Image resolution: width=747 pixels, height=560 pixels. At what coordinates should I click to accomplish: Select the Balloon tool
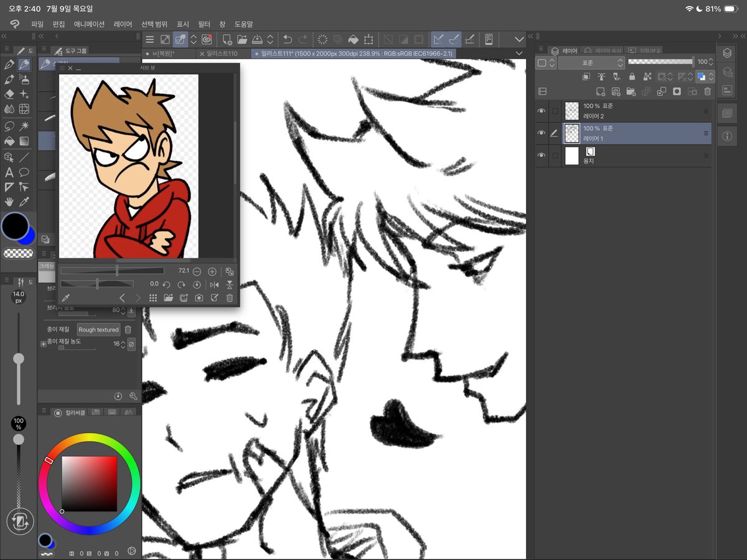pyautogui.click(x=24, y=172)
